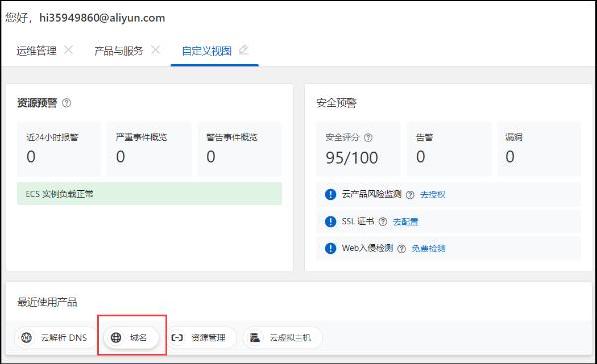This screenshot has width=597, height=364.
Task: Open help icon next to 云产品风险监测
Action: tap(410, 195)
